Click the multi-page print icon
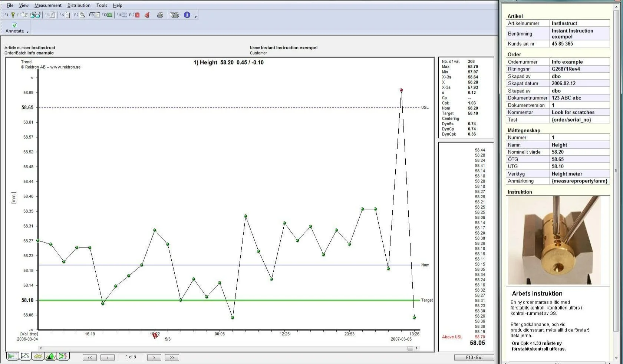The width and height of the screenshot is (623, 364). point(174,15)
